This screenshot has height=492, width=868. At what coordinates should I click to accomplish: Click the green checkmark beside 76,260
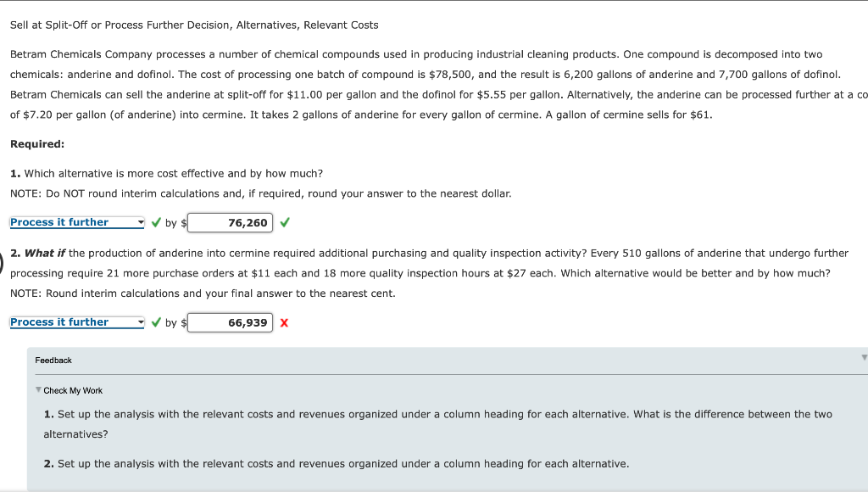coord(284,222)
